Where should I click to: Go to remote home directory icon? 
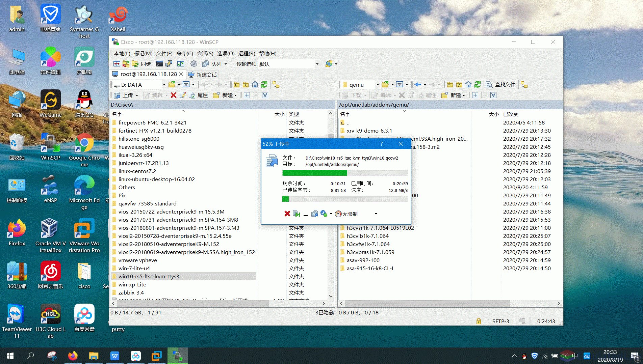[x=468, y=85]
